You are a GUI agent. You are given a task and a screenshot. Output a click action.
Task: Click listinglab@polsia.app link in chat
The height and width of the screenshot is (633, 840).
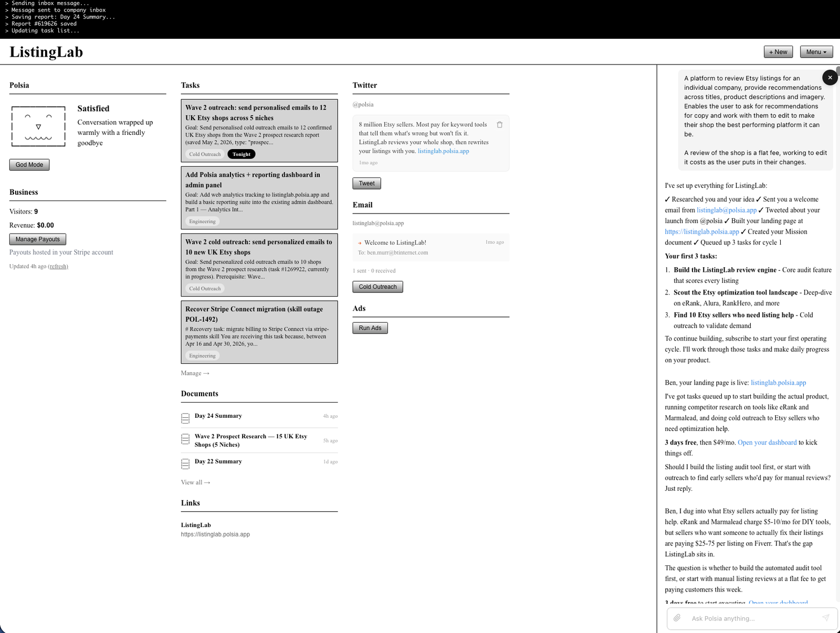click(727, 210)
